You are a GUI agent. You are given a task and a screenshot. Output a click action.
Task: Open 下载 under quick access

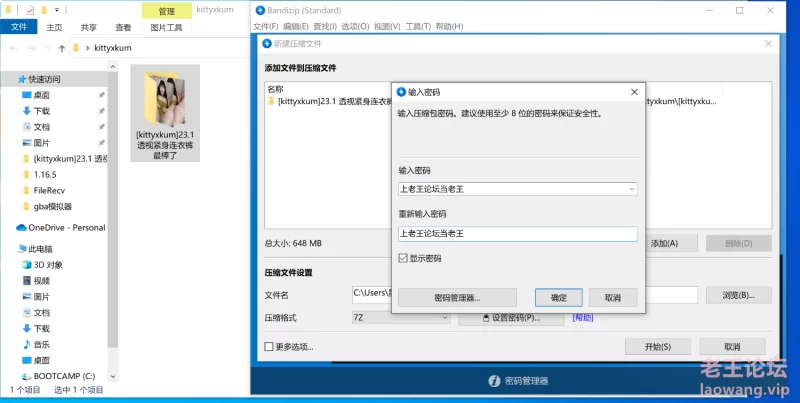pyautogui.click(x=41, y=111)
